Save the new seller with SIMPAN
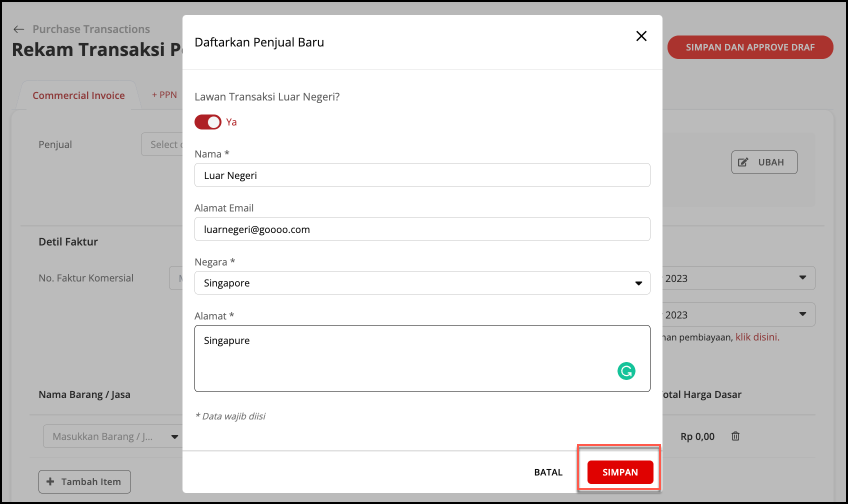Viewport: 848px width, 504px height. (x=620, y=472)
